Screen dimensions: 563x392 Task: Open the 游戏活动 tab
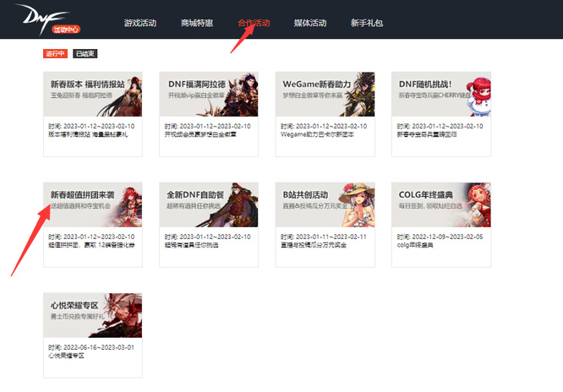(139, 23)
